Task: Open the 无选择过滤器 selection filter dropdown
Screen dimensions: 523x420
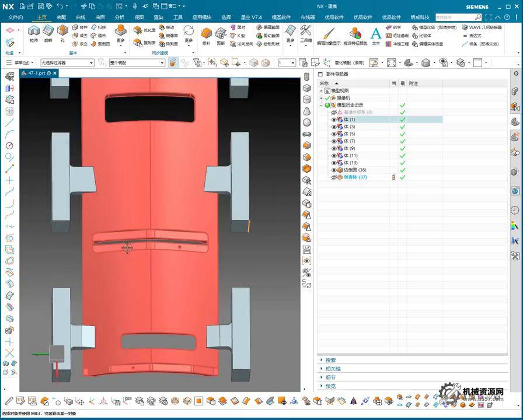Action: point(67,62)
